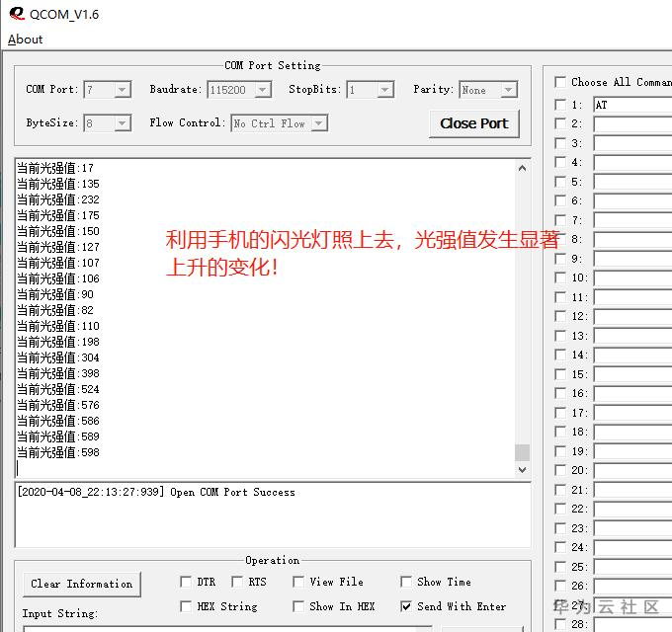Click the Clear Information button
Viewport: 672px width, 632px height.
(81, 584)
